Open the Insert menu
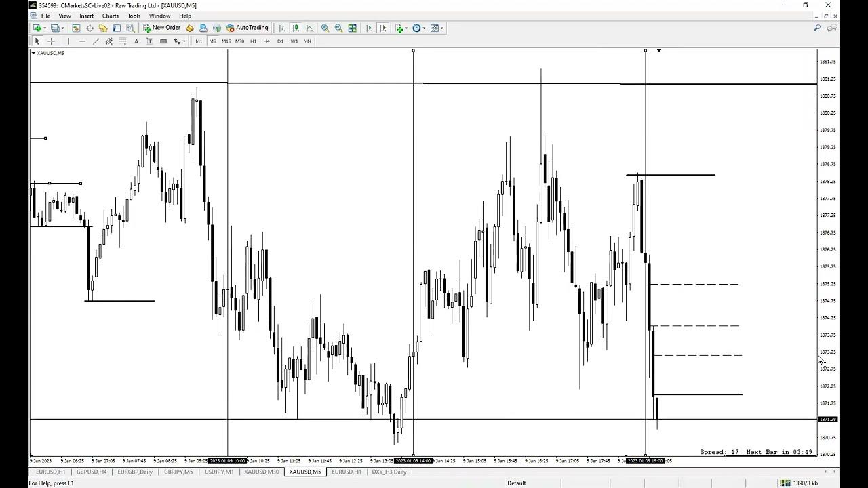This screenshot has height=488, width=868. pyautogui.click(x=87, y=16)
